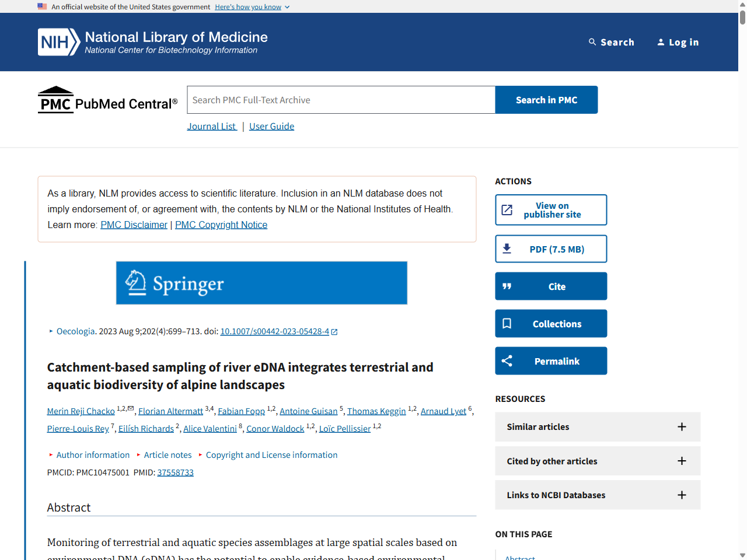The image size is (747, 560).
Task: Open author Thomas Keggin
Action: coord(376,411)
